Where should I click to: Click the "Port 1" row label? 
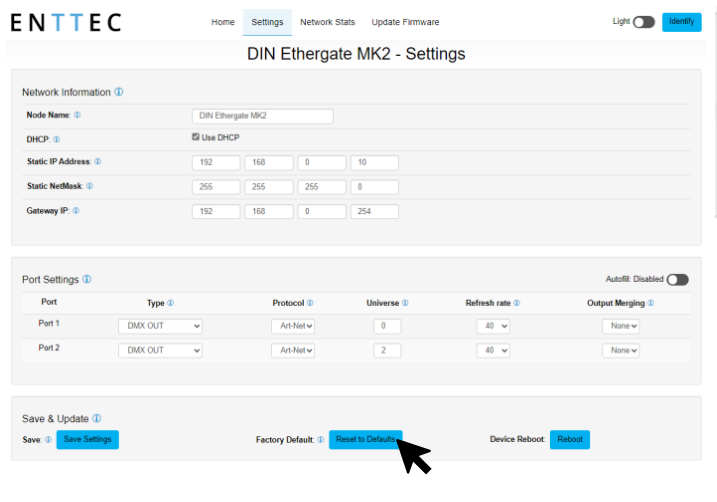[x=49, y=323]
